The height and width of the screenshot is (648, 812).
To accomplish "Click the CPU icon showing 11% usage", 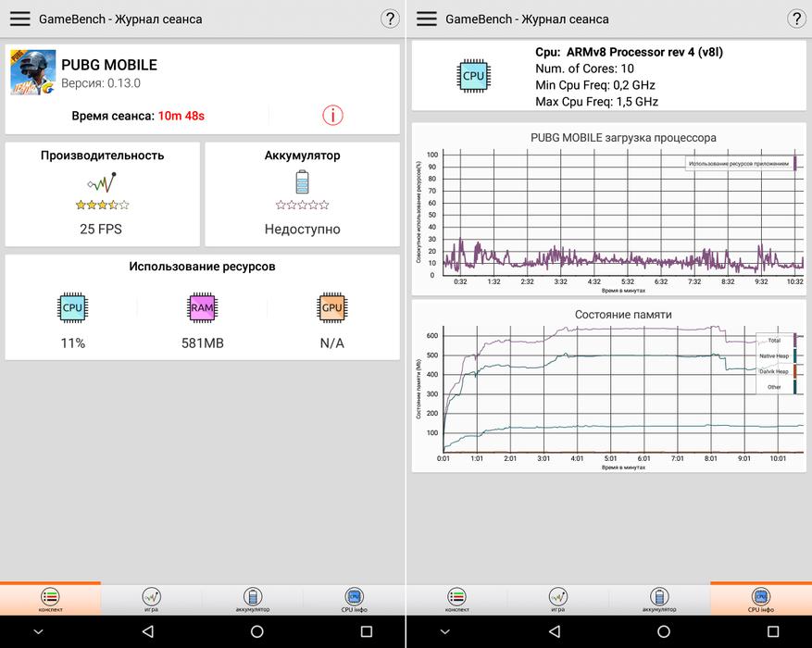I will click(72, 307).
